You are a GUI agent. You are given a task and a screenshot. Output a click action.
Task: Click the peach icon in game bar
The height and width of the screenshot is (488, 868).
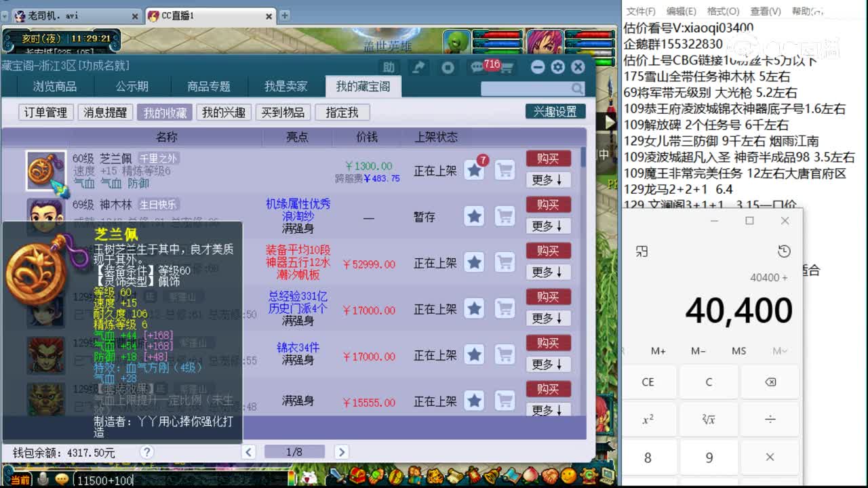[530, 475]
